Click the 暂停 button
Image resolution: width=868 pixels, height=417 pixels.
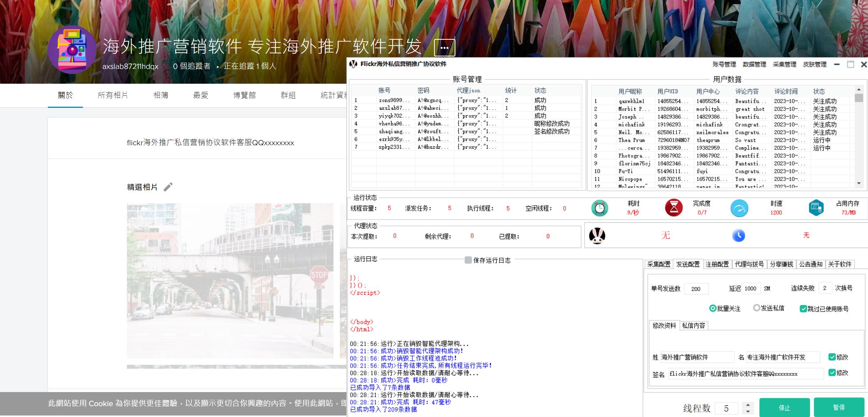(839, 407)
